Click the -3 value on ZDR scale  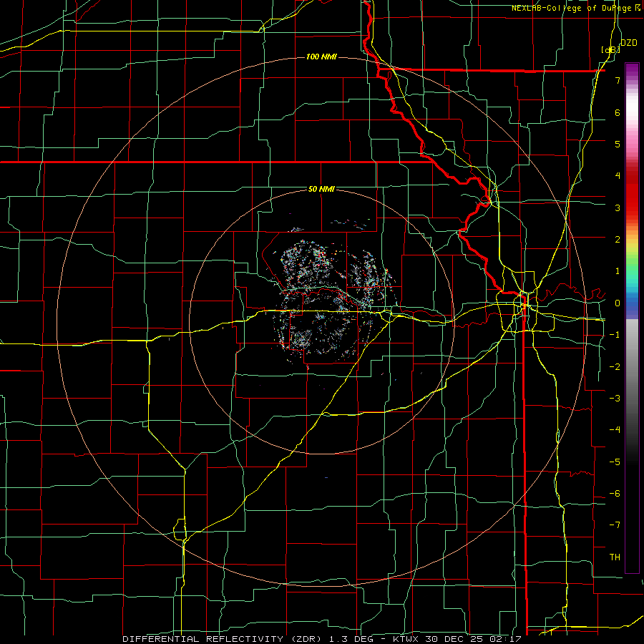coord(615,399)
